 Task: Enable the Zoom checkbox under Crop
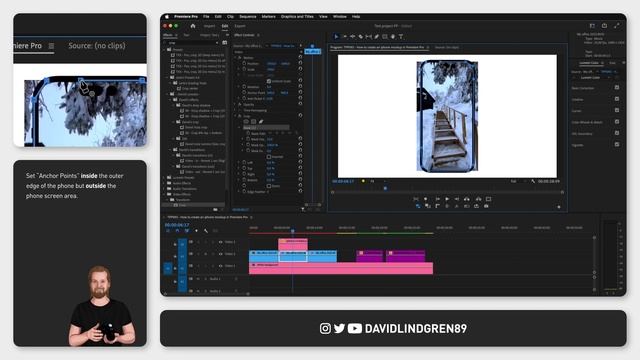point(269,186)
